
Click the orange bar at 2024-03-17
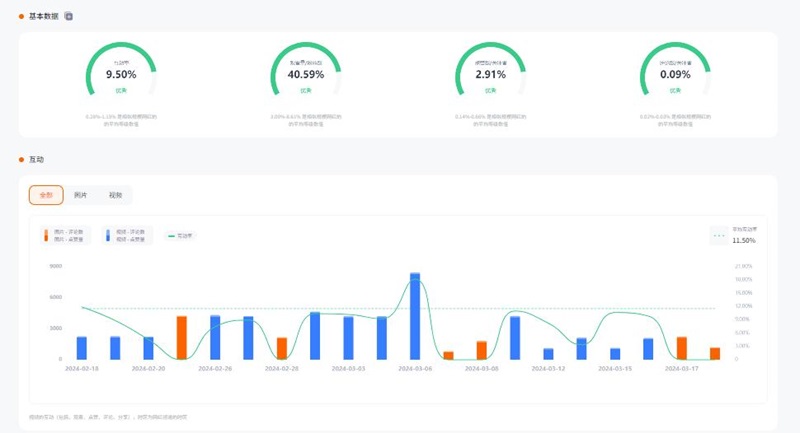coord(682,348)
